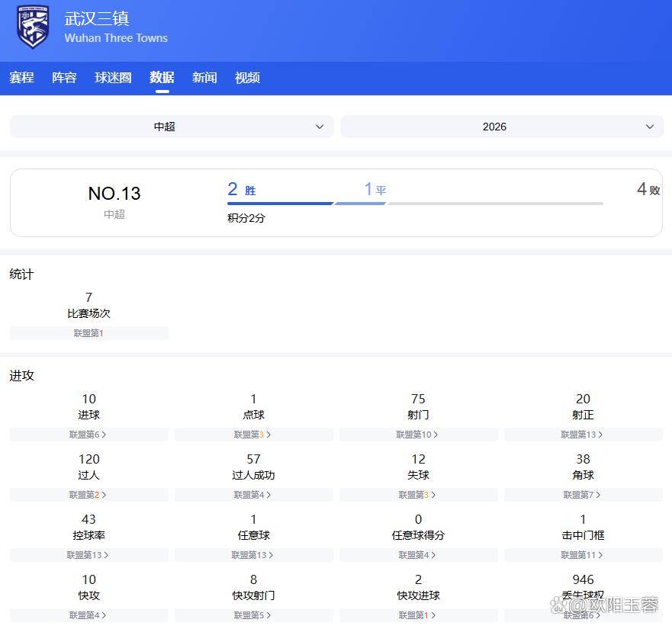Switch to the 阵容 lineup tab
672x629 pixels.
64,78
